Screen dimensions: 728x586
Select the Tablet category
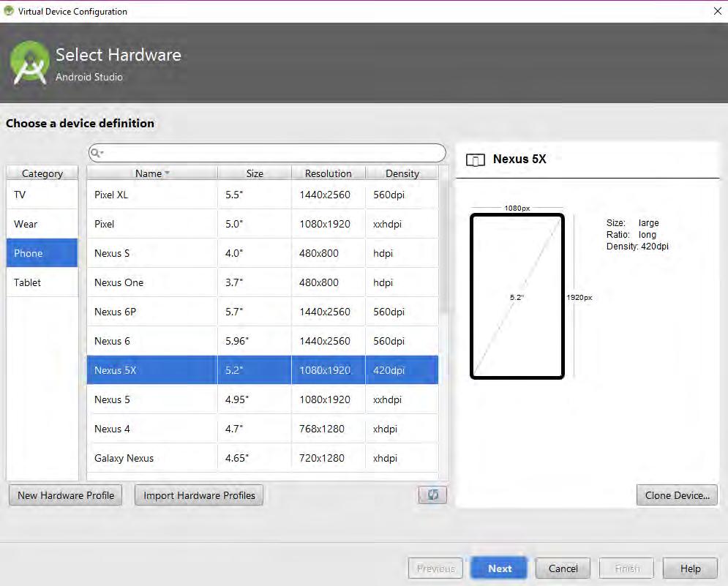(42, 282)
